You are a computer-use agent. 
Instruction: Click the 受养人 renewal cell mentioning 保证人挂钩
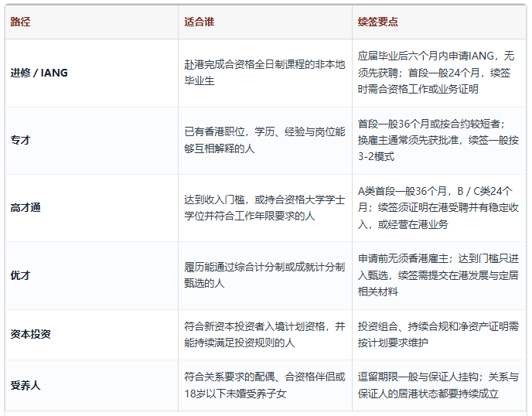coord(438,386)
